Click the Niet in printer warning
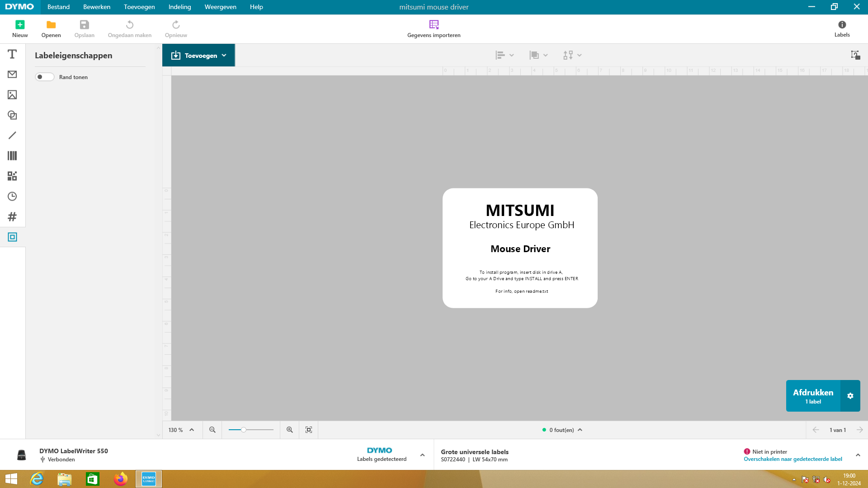 pyautogui.click(x=765, y=451)
